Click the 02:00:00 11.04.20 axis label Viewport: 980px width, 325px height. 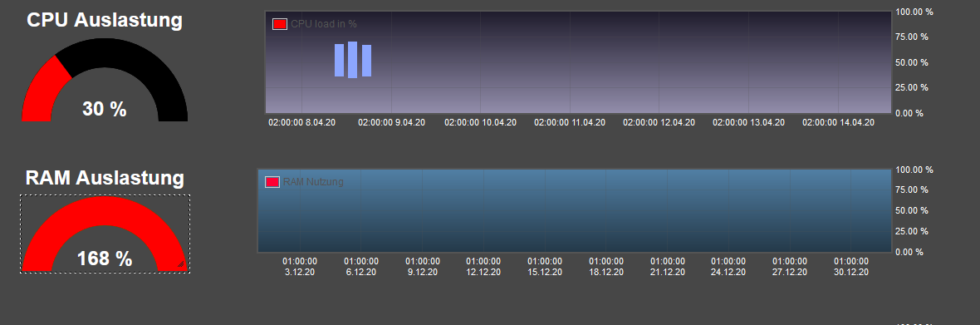[570, 122]
